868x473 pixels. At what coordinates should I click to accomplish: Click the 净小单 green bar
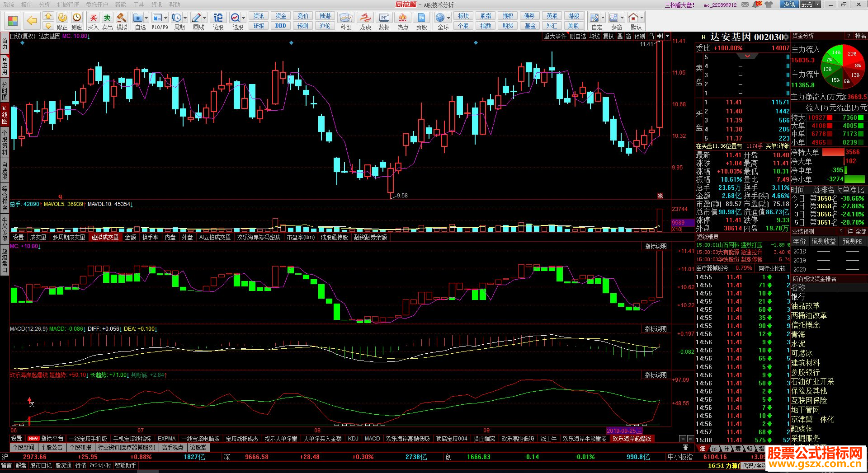click(x=854, y=179)
